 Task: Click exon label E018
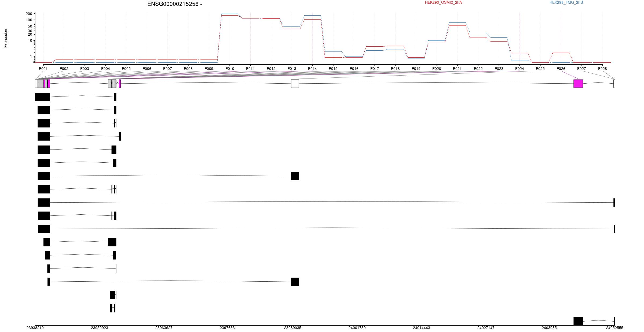(395, 69)
